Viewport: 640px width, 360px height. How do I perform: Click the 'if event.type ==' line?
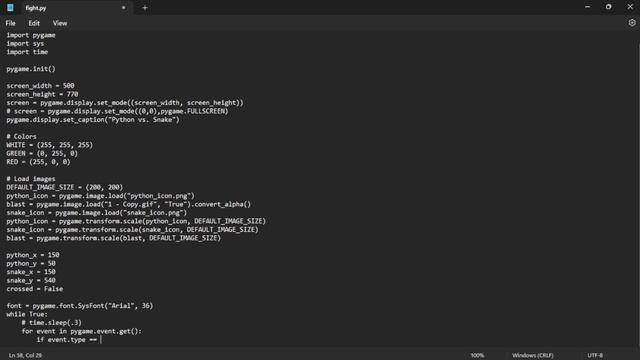click(x=67, y=340)
